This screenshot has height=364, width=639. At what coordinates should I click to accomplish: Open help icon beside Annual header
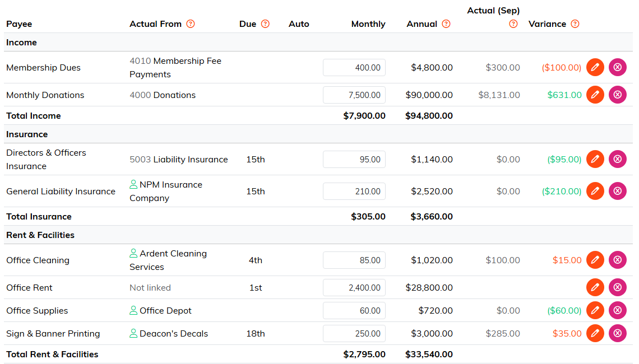click(x=446, y=24)
